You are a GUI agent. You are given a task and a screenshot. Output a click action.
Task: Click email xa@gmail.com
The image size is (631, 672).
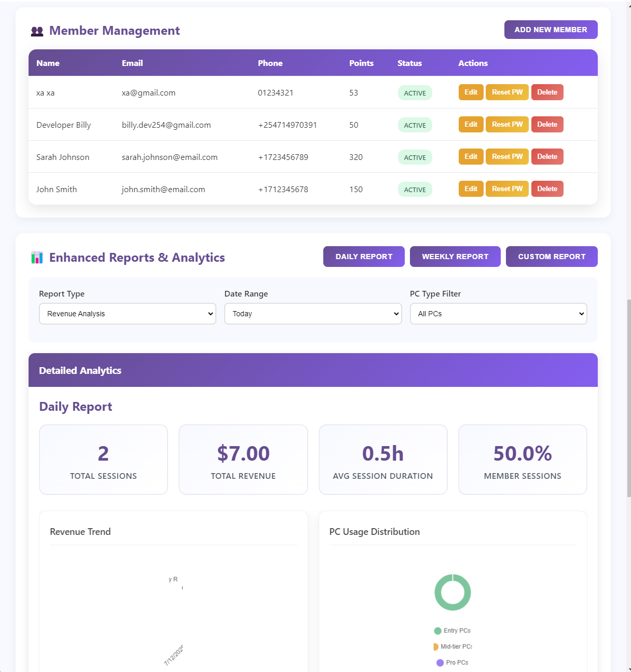[148, 93]
